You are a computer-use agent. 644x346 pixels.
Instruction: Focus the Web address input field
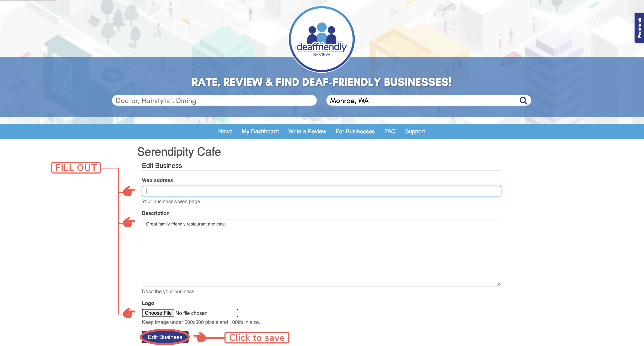click(321, 191)
